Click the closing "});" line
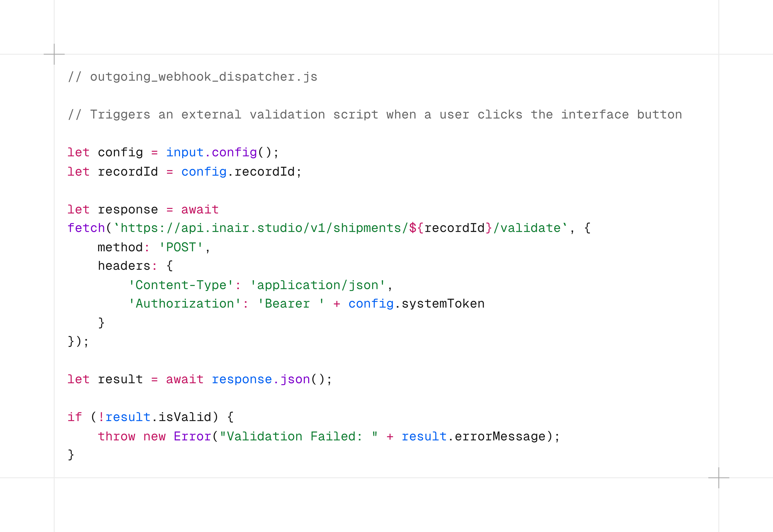The image size is (773, 532). tap(78, 342)
